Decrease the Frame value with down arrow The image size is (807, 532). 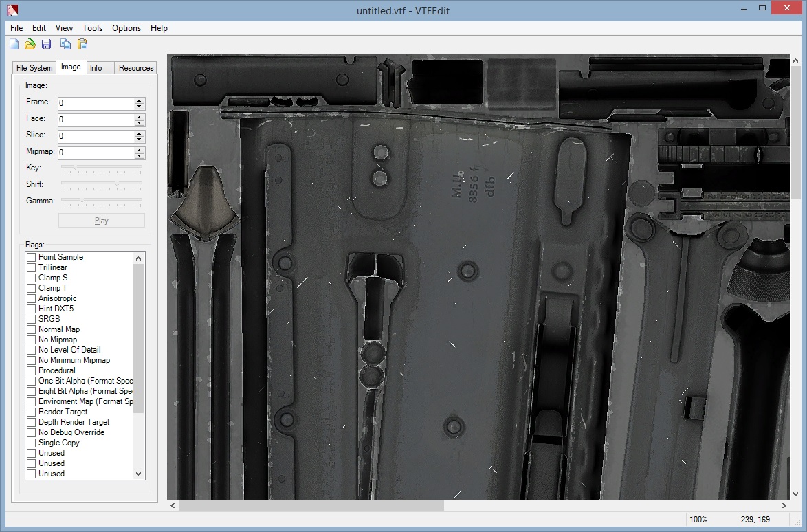[x=140, y=107]
